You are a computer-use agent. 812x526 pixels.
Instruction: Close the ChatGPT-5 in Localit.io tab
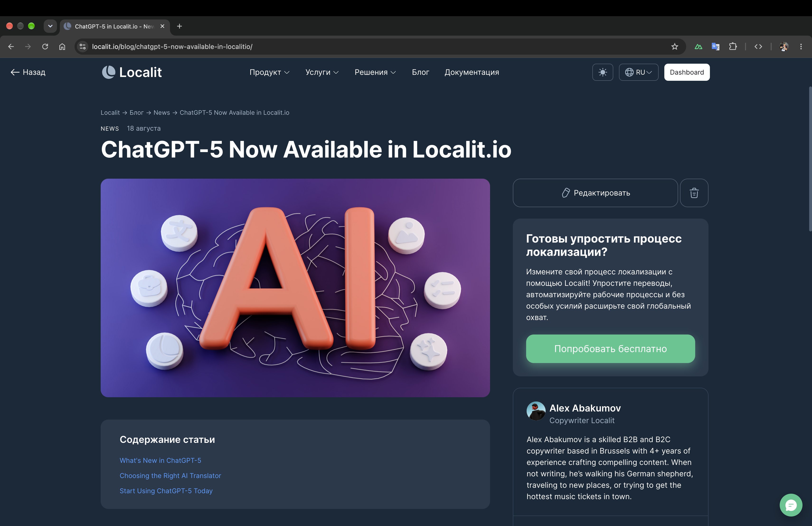162,26
